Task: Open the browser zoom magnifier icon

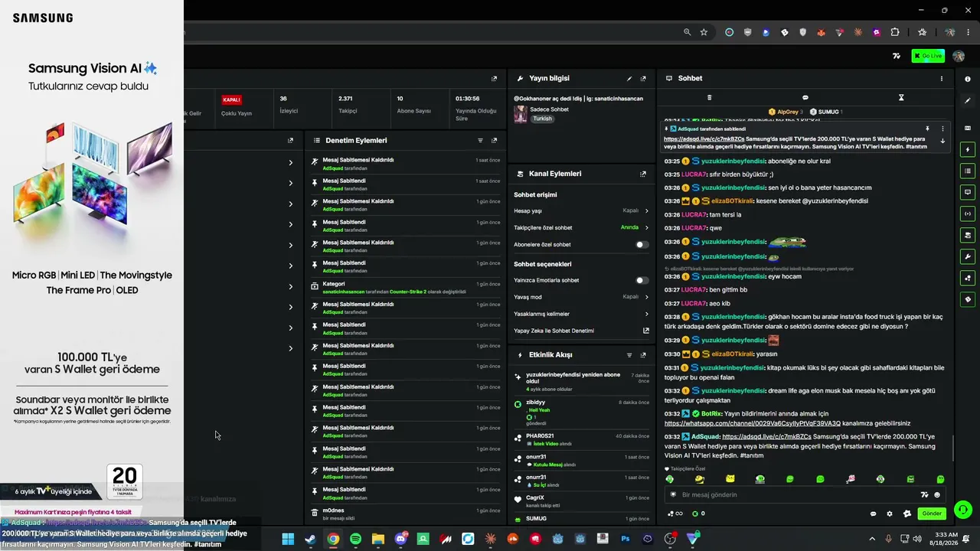Action: click(x=687, y=32)
